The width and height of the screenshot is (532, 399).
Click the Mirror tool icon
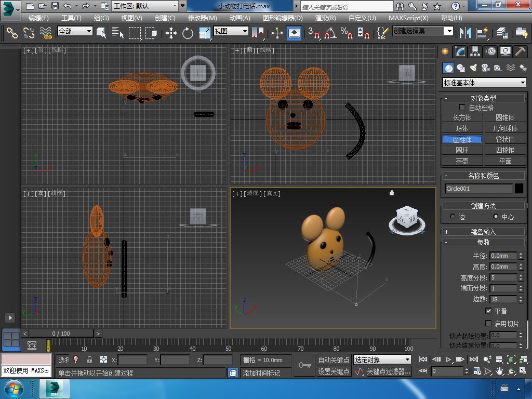click(465, 33)
